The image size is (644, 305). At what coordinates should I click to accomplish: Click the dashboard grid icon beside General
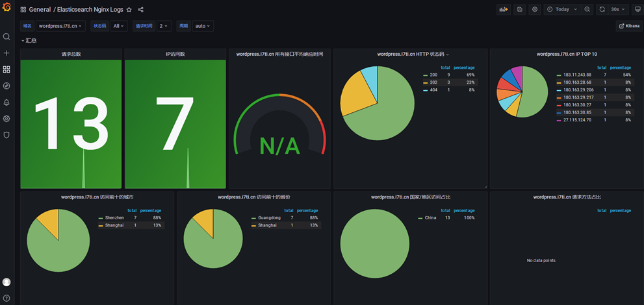(23, 10)
